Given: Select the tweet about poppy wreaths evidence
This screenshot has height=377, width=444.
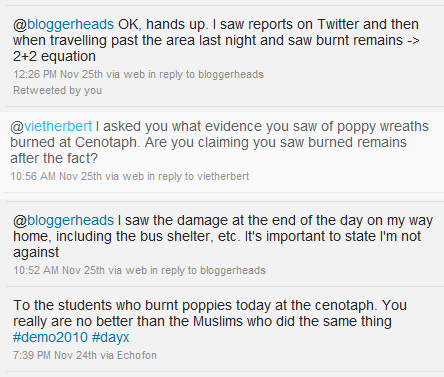Looking at the screenshot, I should coord(222,152).
